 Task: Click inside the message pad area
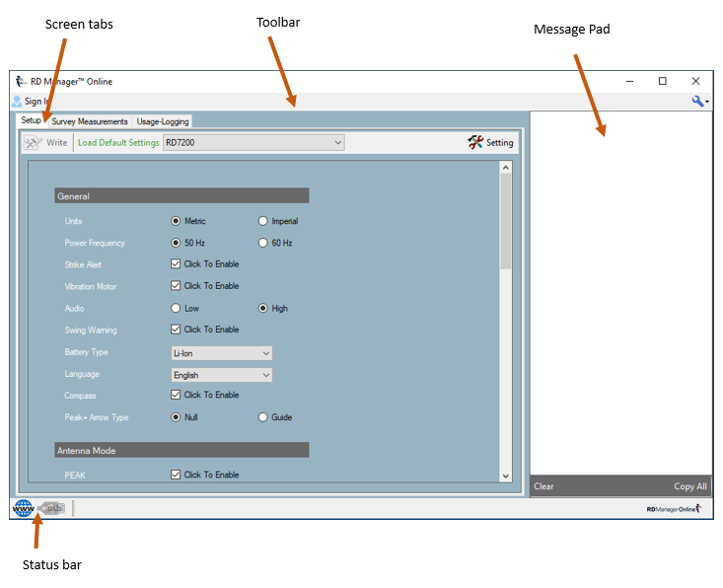click(x=620, y=293)
